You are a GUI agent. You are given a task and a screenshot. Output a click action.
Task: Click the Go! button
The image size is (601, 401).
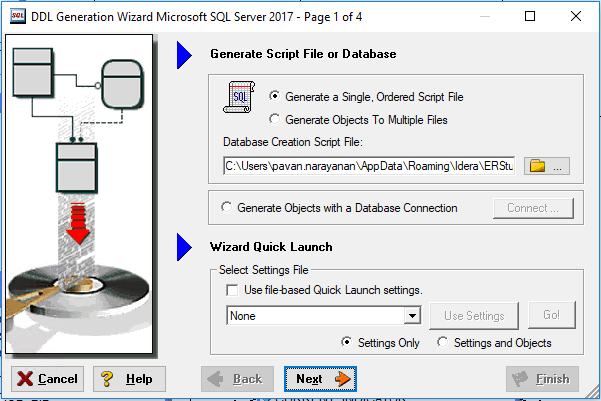[x=552, y=315]
